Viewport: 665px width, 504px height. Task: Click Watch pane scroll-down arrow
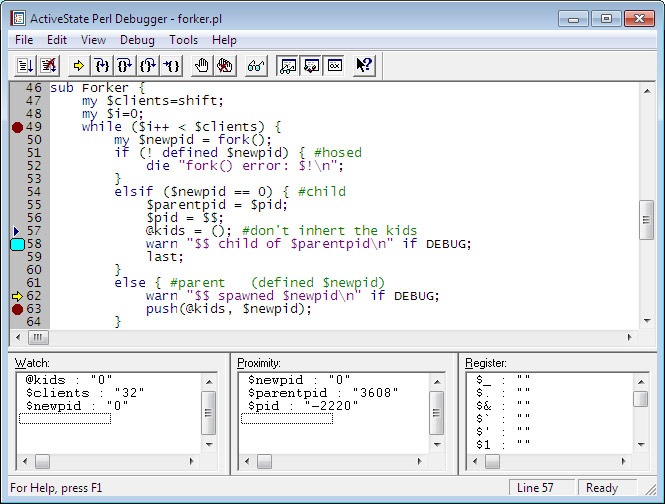click(x=209, y=445)
